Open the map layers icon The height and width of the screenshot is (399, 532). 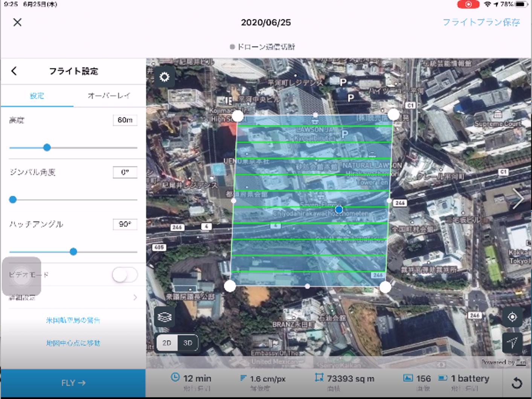[x=165, y=317]
